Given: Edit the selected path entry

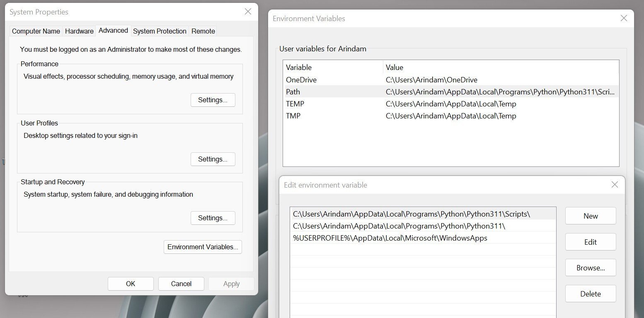Looking at the screenshot, I should coord(590,242).
